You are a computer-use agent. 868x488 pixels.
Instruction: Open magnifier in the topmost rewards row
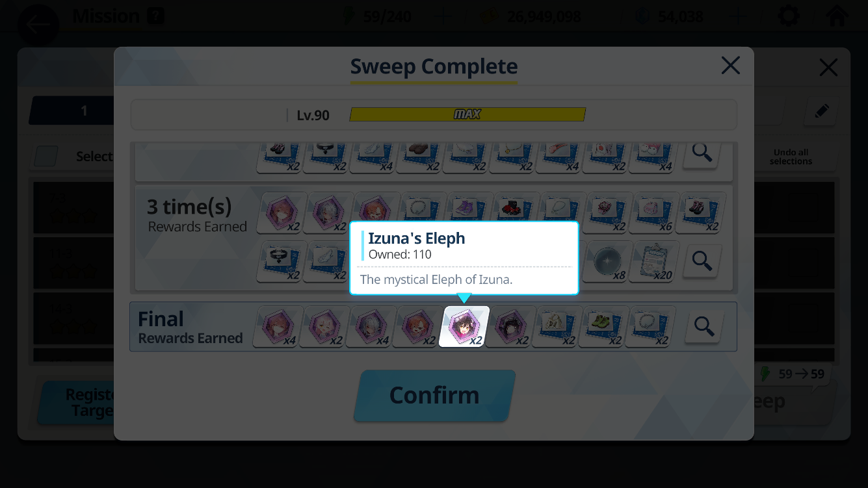[x=702, y=153]
